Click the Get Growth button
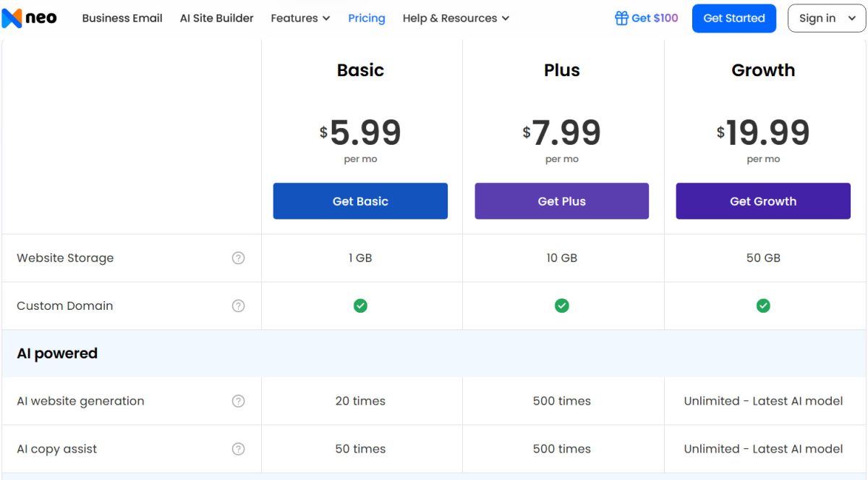868x480 pixels. click(763, 201)
